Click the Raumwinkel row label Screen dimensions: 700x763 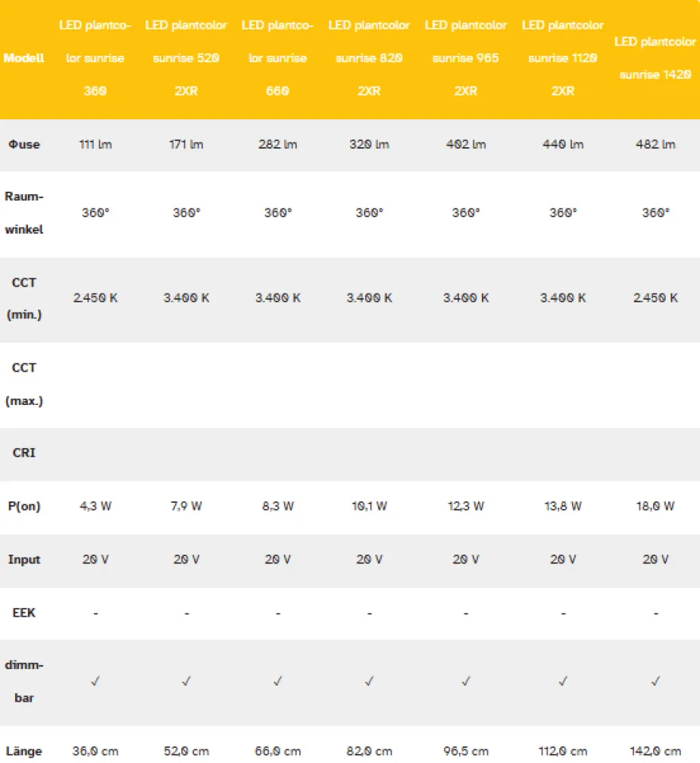[24, 213]
